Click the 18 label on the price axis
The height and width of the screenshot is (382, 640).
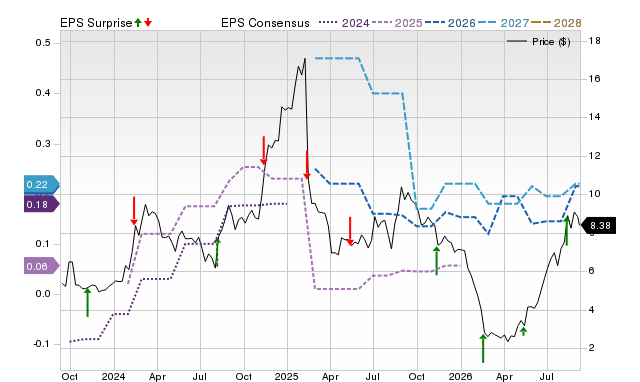(595, 41)
